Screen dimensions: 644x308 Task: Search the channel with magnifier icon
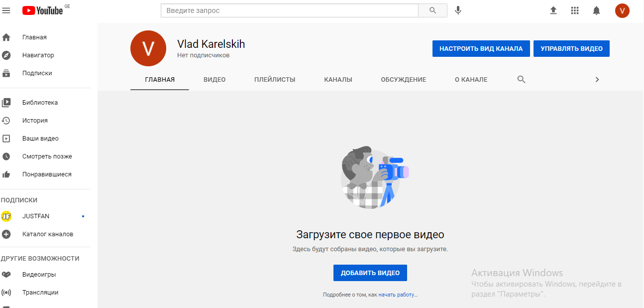click(521, 79)
